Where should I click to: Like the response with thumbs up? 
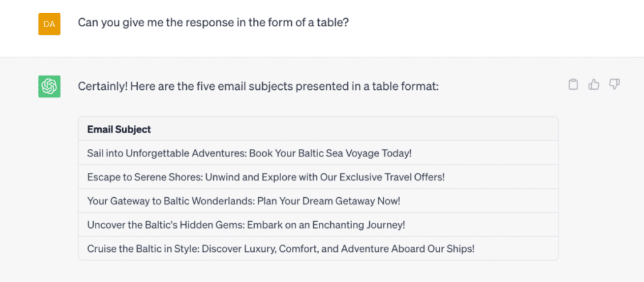594,84
